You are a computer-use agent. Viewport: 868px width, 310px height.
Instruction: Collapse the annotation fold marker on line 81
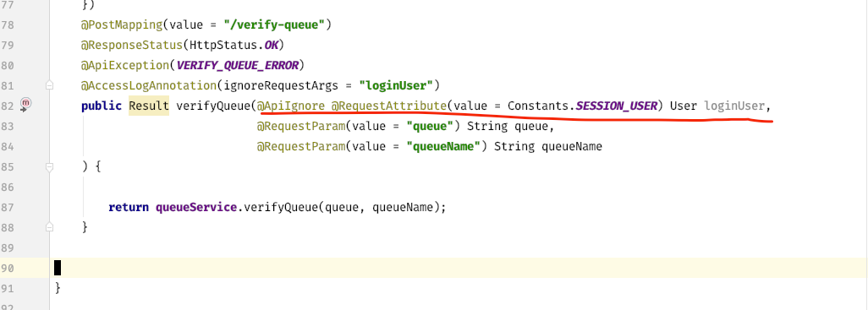pos(50,85)
